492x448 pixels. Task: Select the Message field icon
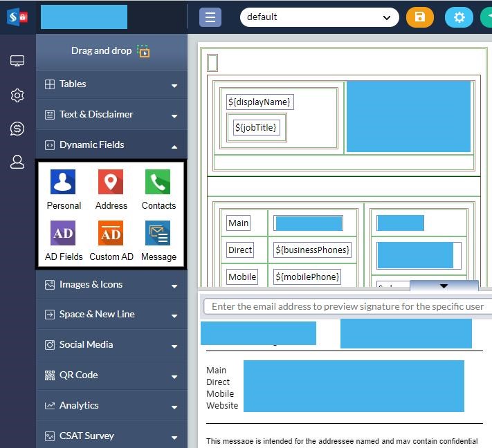point(158,234)
